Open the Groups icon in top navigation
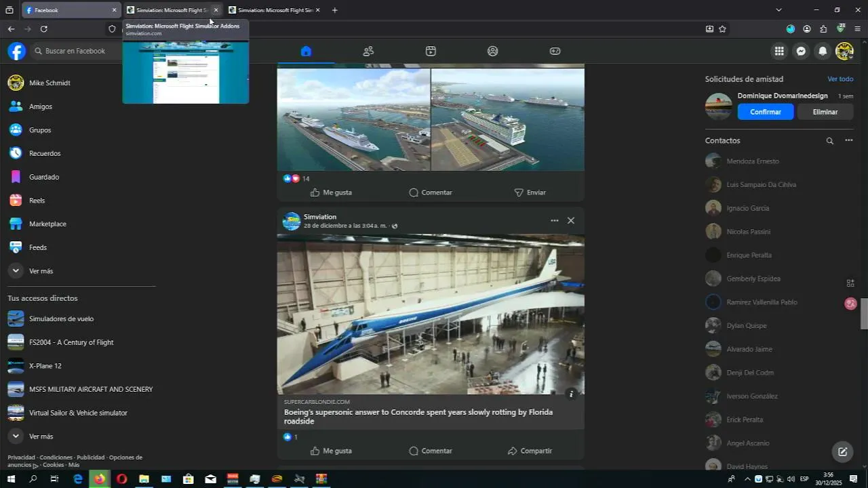The height and width of the screenshot is (488, 868). point(493,51)
